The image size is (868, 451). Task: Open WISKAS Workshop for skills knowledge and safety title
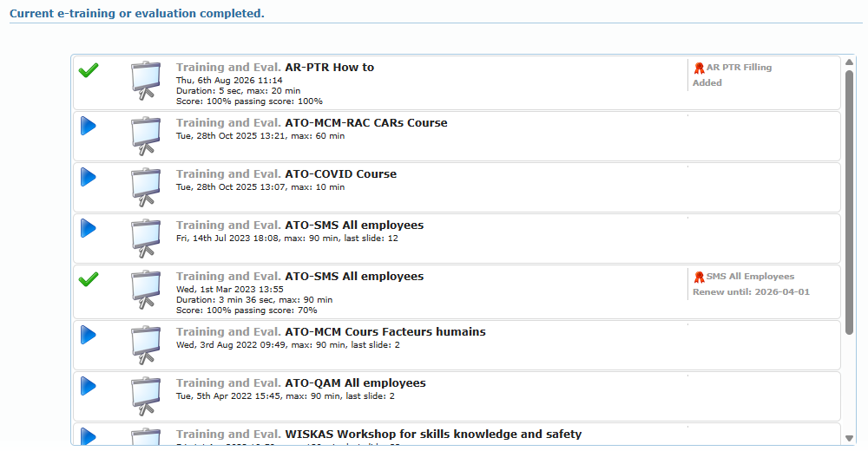(433, 434)
